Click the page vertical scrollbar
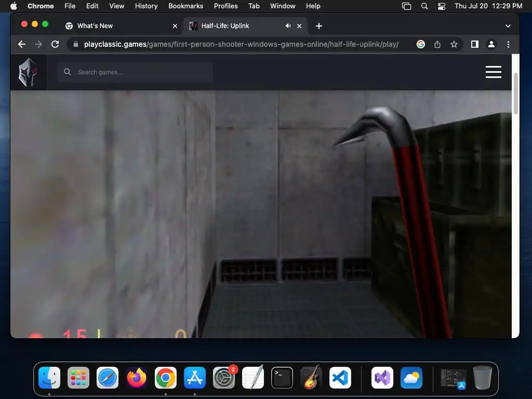The height and width of the screenshot is (399, 532). [x=516, y=94]
